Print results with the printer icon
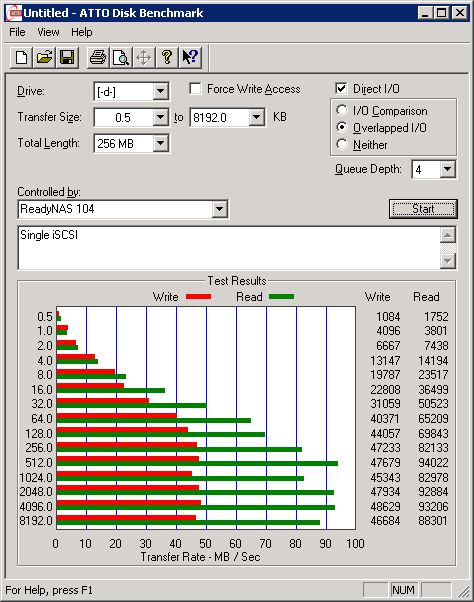 click(x=98, y=58)
